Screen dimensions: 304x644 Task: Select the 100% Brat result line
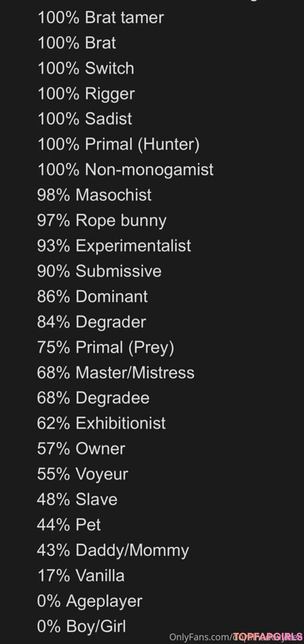[77, 43]
